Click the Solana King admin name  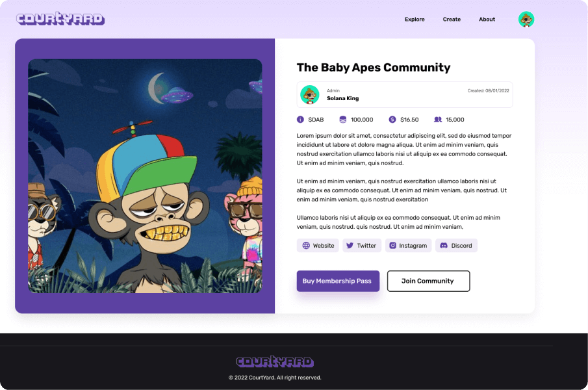click(x=343, y=98)
